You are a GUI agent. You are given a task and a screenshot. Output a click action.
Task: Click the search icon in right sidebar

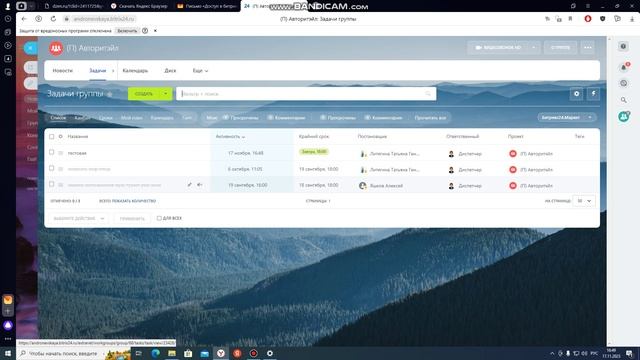[x=623, y=100]
